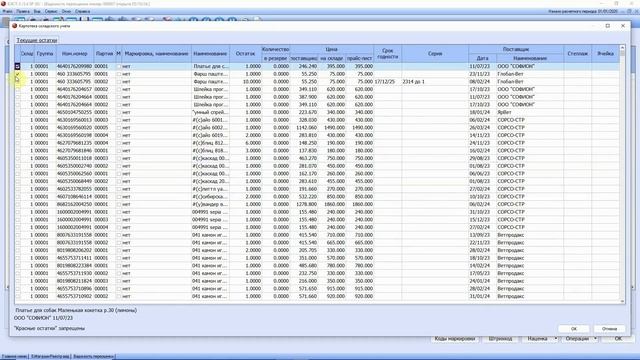The width and height of the screenshot is (640, 360).
Task: Click the dialog's OK button
Action: 574,329
